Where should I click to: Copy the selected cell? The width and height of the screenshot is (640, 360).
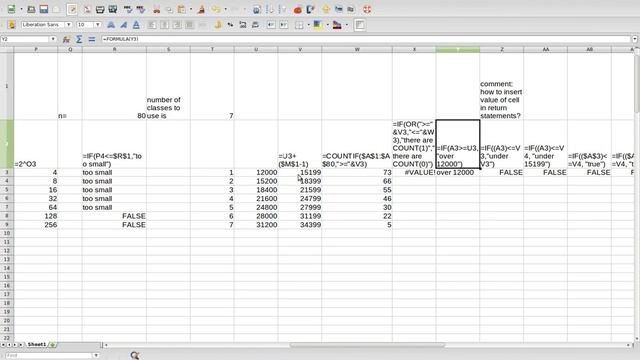click(x=169, y=9)
